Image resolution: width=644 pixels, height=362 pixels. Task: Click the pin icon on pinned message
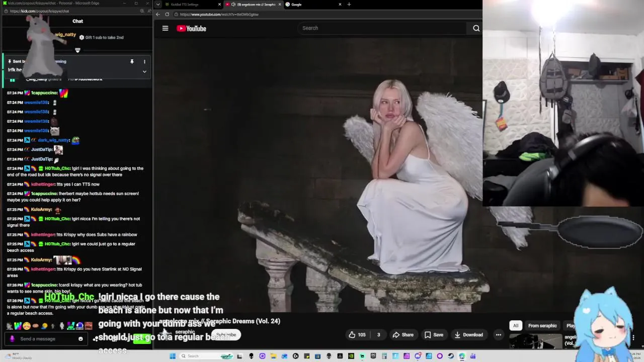tap(132, 62)
